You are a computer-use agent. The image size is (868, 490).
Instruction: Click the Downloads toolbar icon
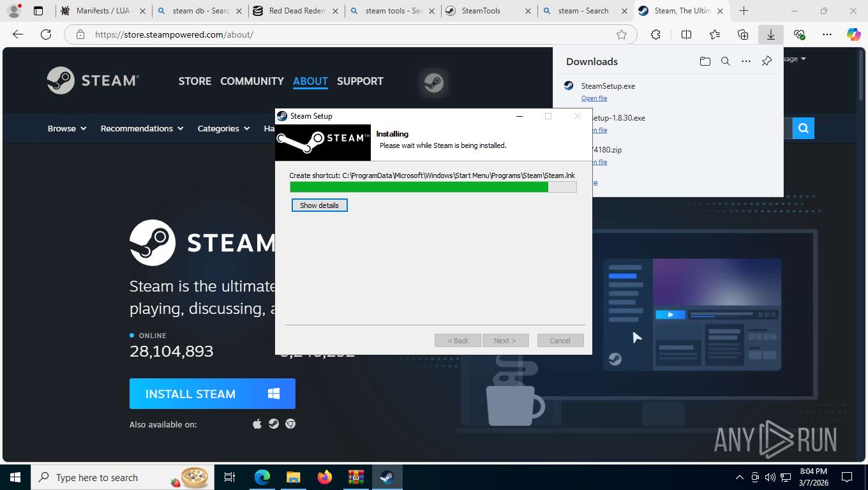[770, 34]
